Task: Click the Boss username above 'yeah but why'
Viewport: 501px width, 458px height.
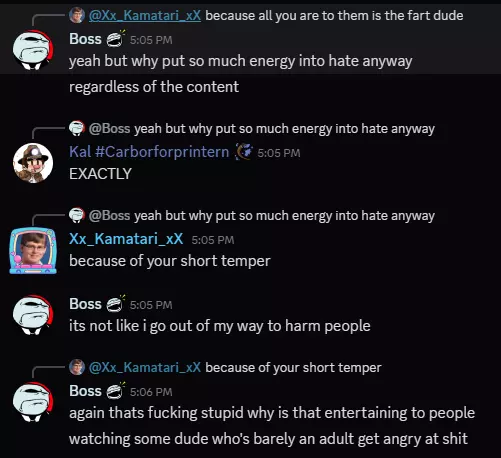Action: coord(85,39)
